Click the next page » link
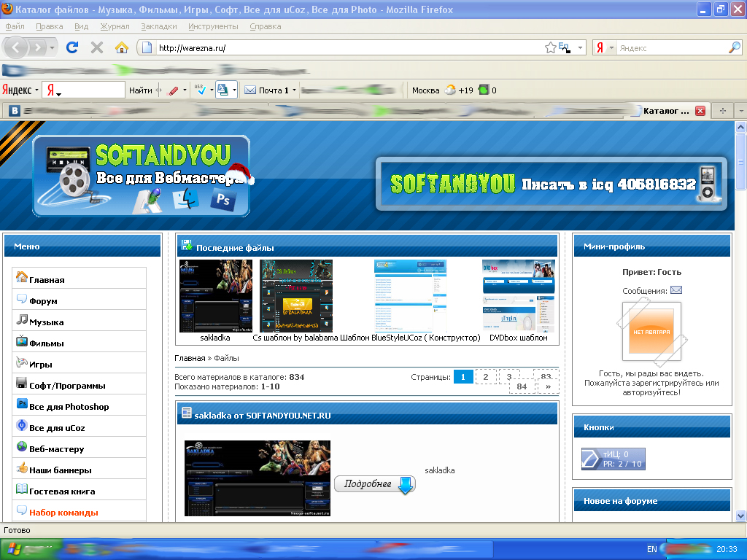 pyautogui.click(x=549, y=386)
